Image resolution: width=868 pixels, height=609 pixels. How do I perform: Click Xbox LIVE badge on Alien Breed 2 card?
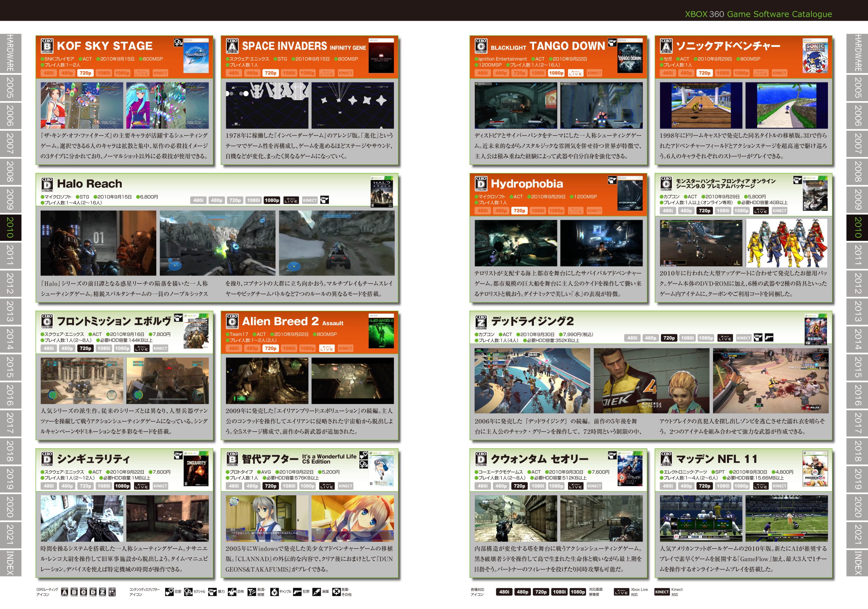327,348
